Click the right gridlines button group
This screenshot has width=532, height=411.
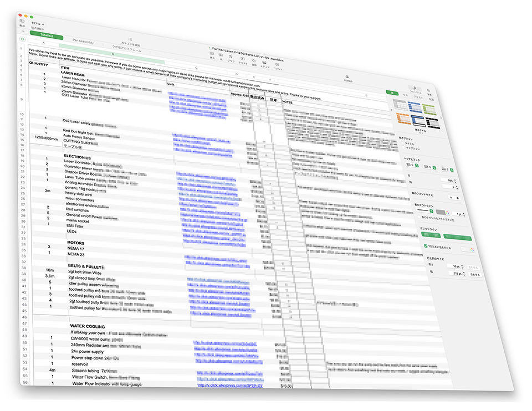[x=457, y=237]
